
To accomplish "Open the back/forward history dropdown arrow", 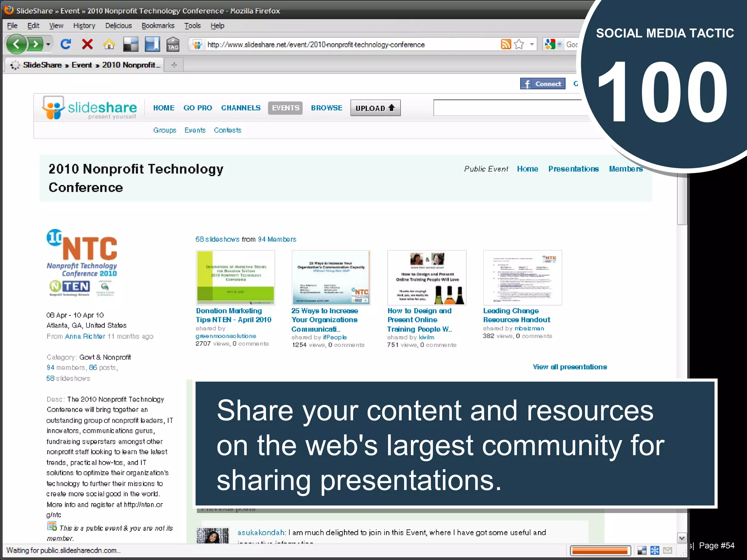I will [48, 45].
